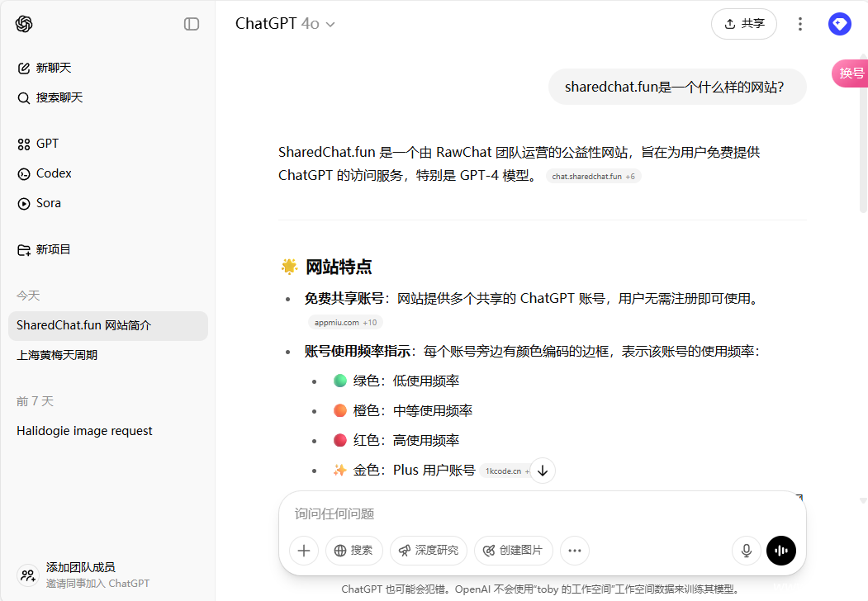Click the ChatGPT logo icon

coord(24,24)
